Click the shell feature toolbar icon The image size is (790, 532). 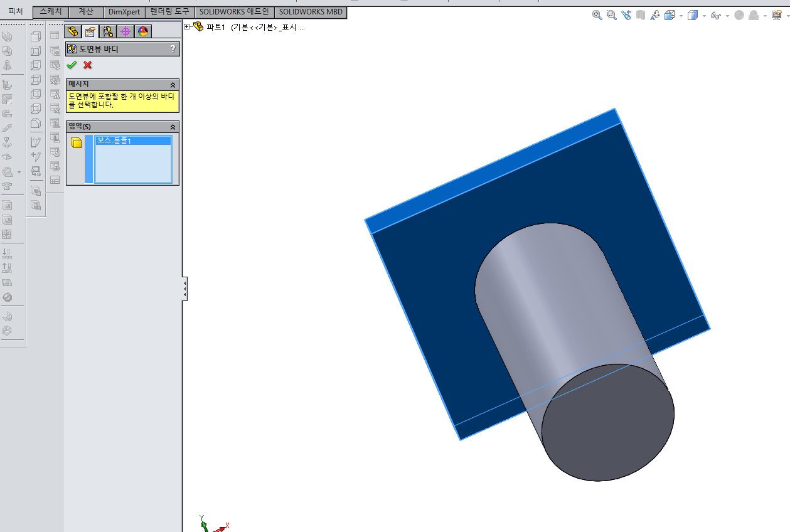[x=8, y=205]
